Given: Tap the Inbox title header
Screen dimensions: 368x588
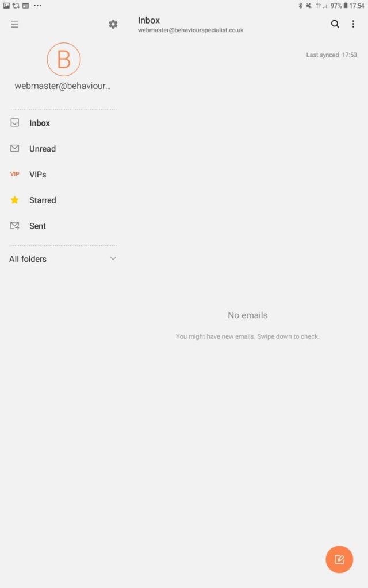Looking at the screenshot, I should coord(149,20).
